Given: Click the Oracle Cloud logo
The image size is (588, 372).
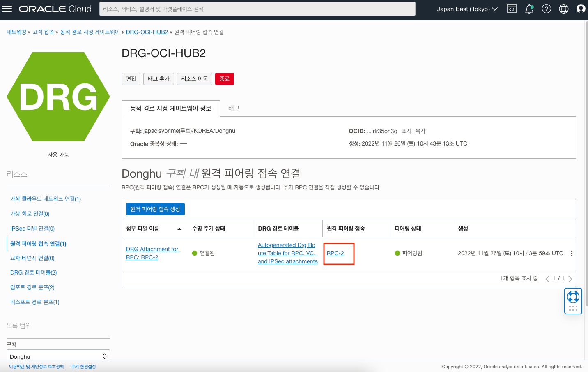Looking at the screenshot, I should click(55, 8).
